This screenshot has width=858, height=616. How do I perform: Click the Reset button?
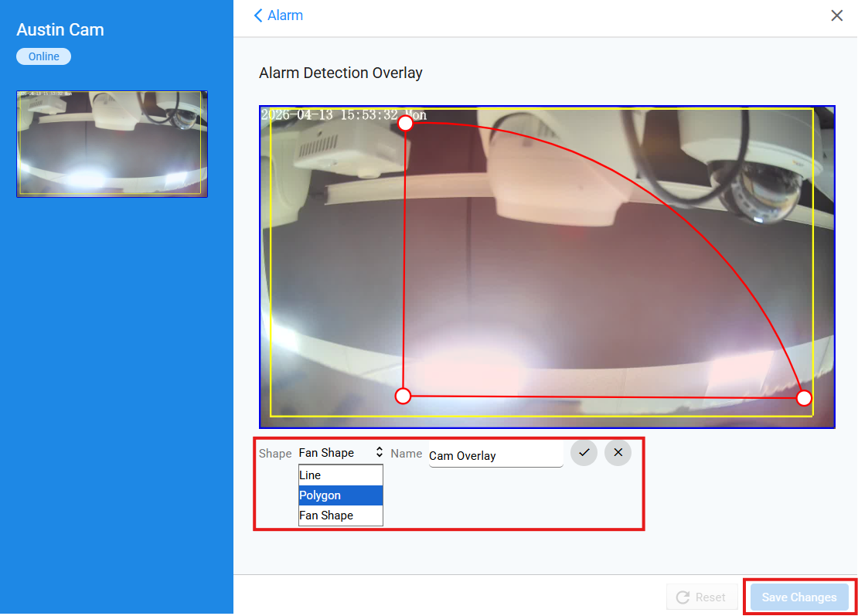(702, 597)
